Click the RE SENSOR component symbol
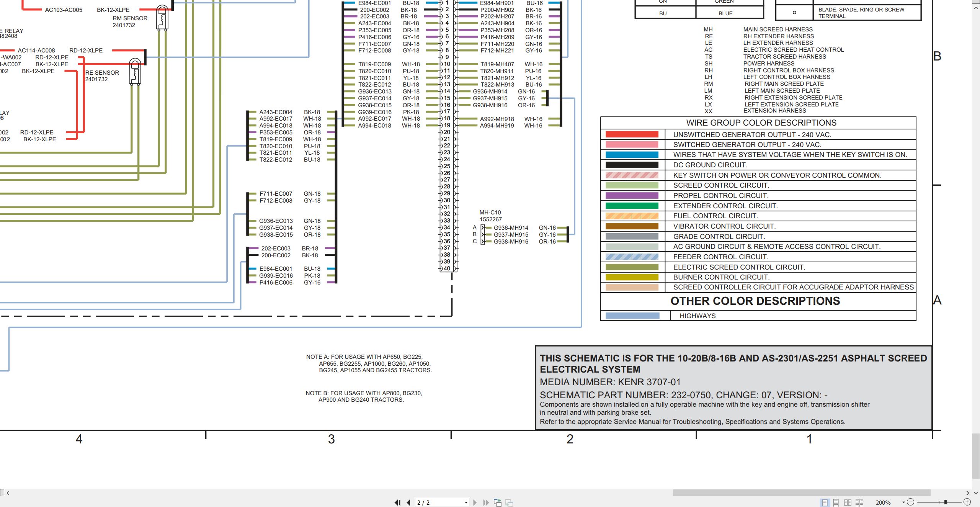This screenshot has height=507, width=980. point(135,72)
